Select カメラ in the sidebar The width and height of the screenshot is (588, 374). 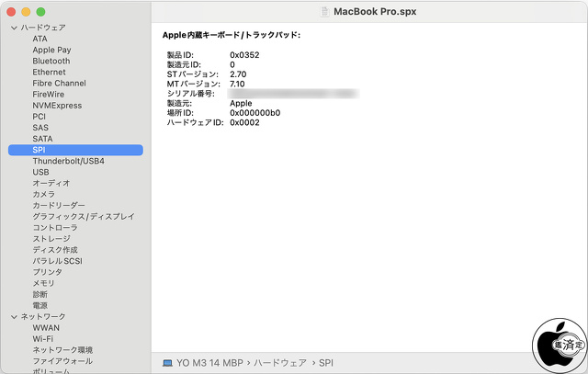pos(43,194)
